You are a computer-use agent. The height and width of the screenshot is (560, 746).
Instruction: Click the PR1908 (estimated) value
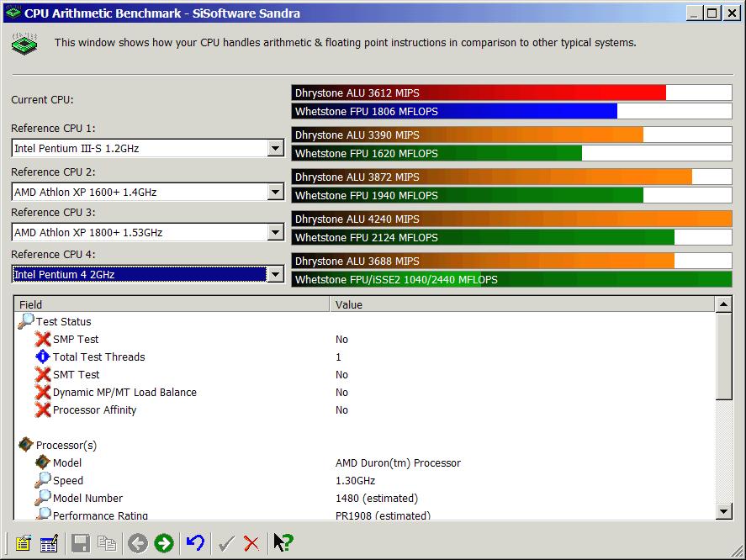(x=383, y=515)
